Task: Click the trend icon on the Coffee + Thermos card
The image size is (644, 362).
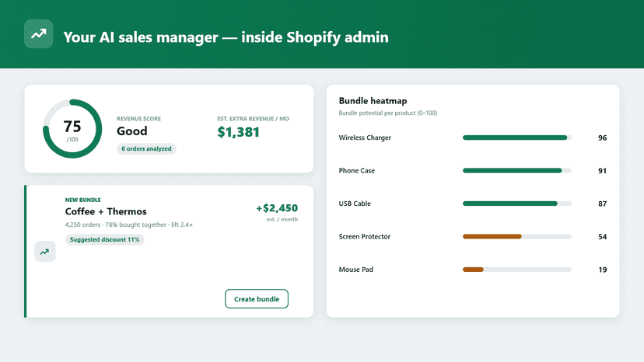Action: [45, 252]
